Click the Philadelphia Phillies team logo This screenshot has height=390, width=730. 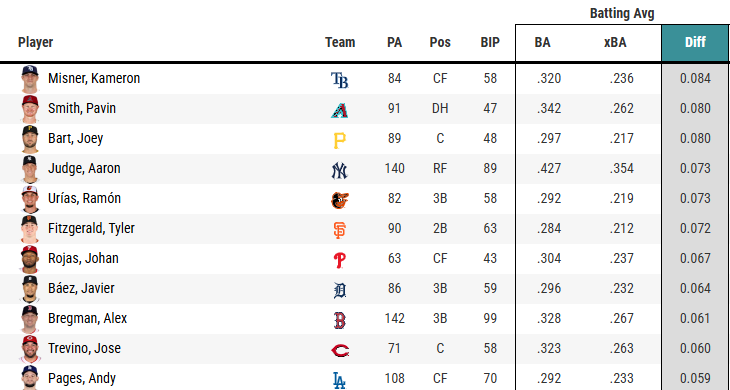coord(339,260)
